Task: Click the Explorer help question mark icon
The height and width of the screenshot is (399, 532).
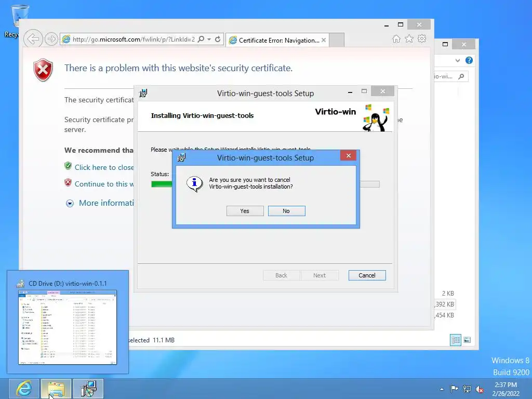Action: (469, 60)
